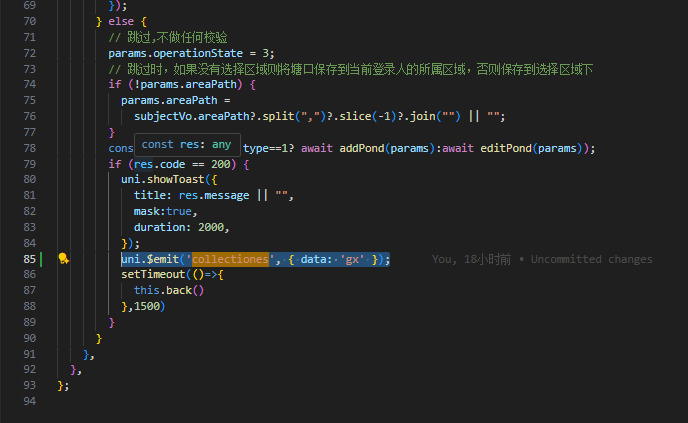The width and height of the screenshot is (688, 423).
Task: Click the git blame 'Uncommitted changes' annotation
Action: [x=591, y=259]
